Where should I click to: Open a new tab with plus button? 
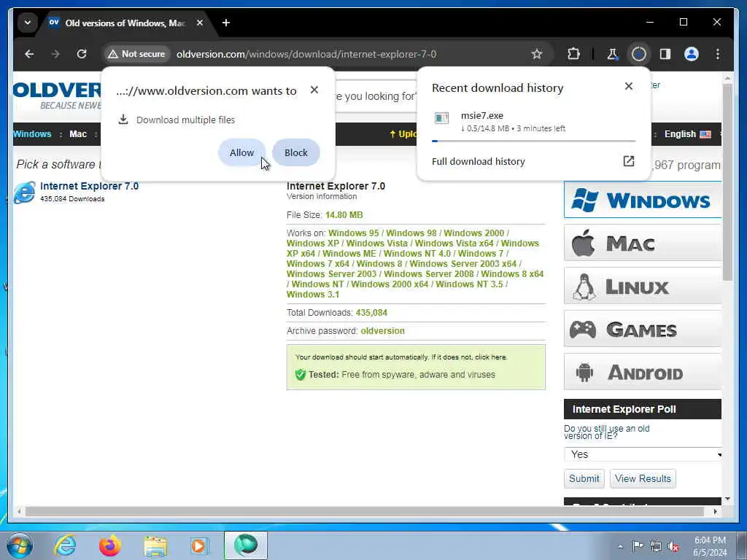click(226, 23)
